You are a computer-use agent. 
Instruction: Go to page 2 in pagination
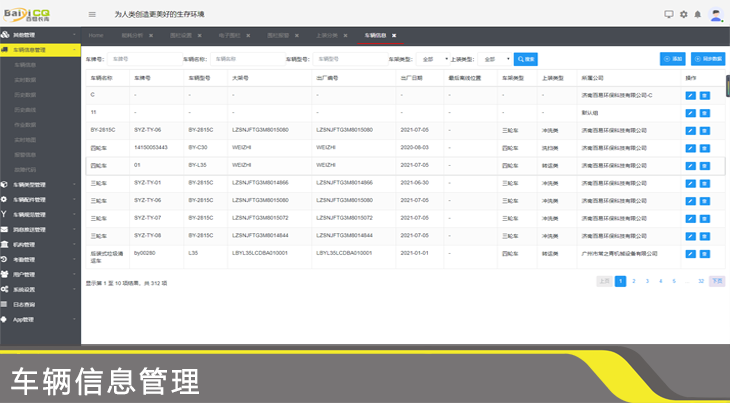tap(633, 281)
